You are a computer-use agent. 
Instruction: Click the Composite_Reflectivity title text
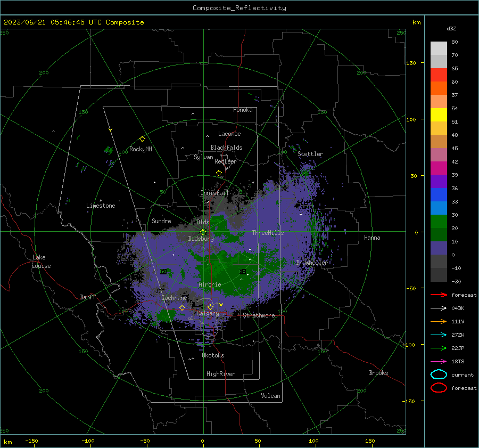point(239,8)
